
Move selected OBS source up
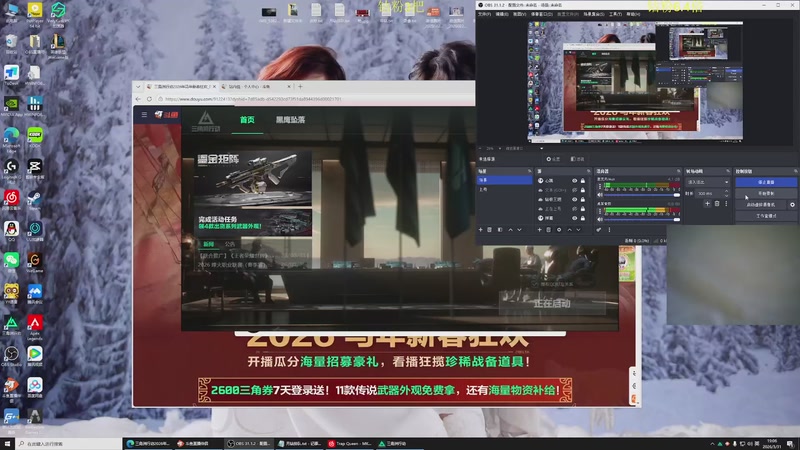coord(569,230)
